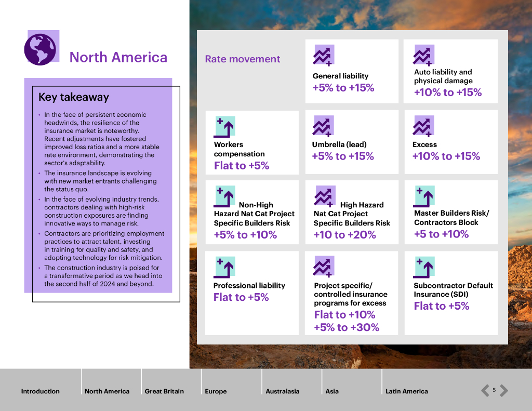The height and width of the screenshot is (411, 532).
Task: Click the high-risk construction exposures bullet
Action: (101, 211)
